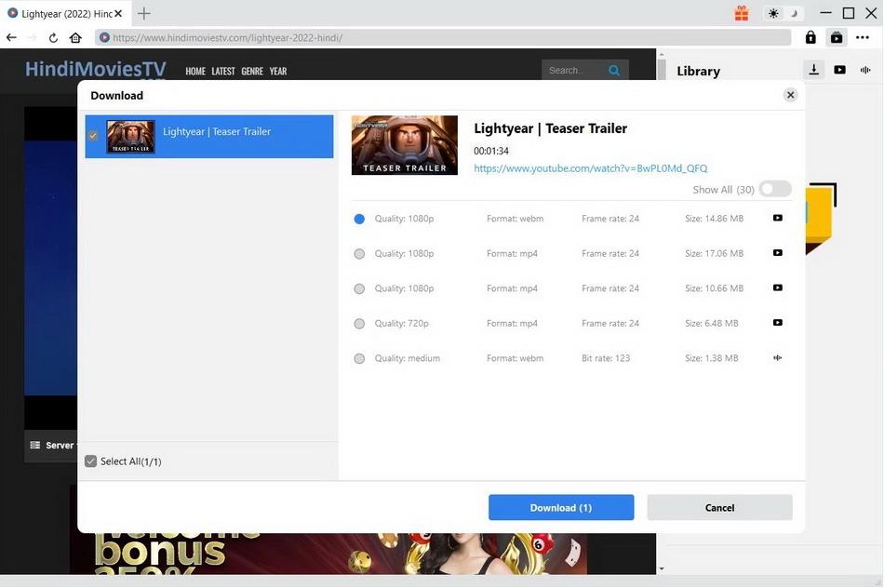The image size is (884, 588).
Task: Click the video icon on the 720p row
Action: [777, 323]
